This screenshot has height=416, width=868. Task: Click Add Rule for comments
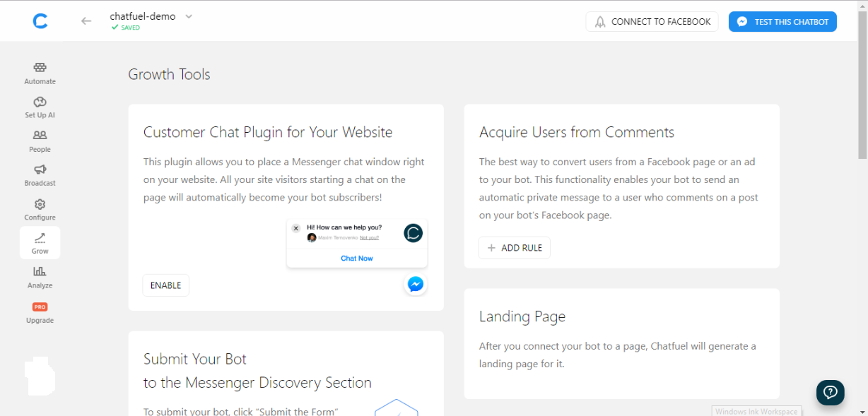point(515,248)
